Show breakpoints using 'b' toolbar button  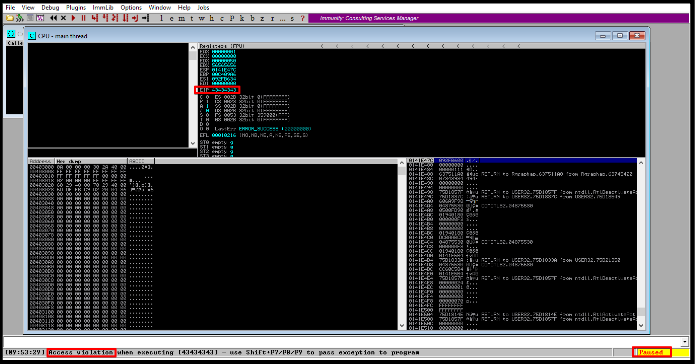(252, 18)
